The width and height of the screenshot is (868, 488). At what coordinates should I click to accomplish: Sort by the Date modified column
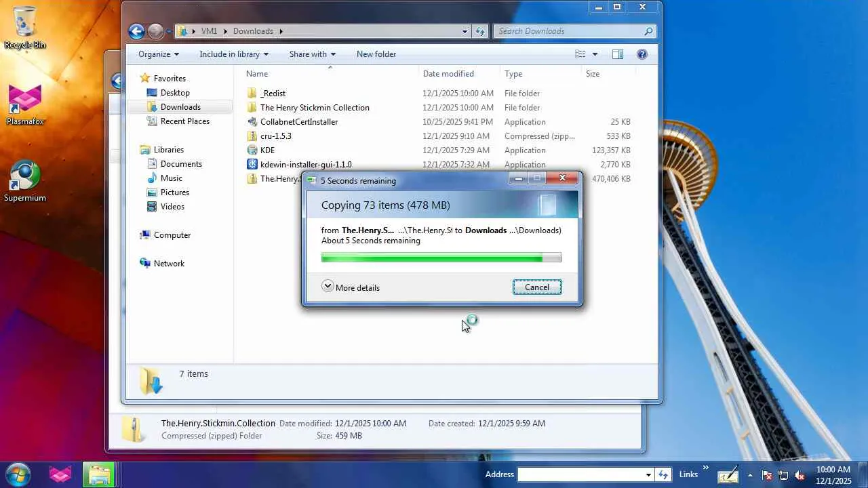[x=448, y=74]
